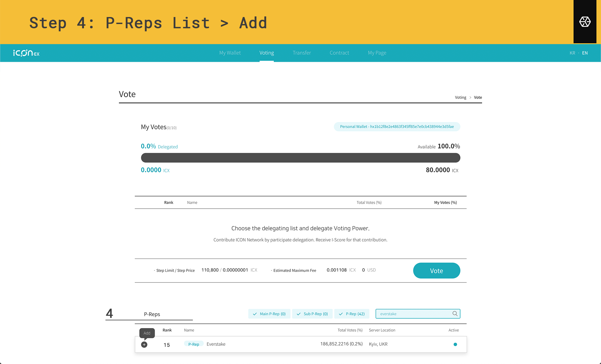The image size is (601, 364).
Task: Open the My Wallet tab
Action: [230, 53]
